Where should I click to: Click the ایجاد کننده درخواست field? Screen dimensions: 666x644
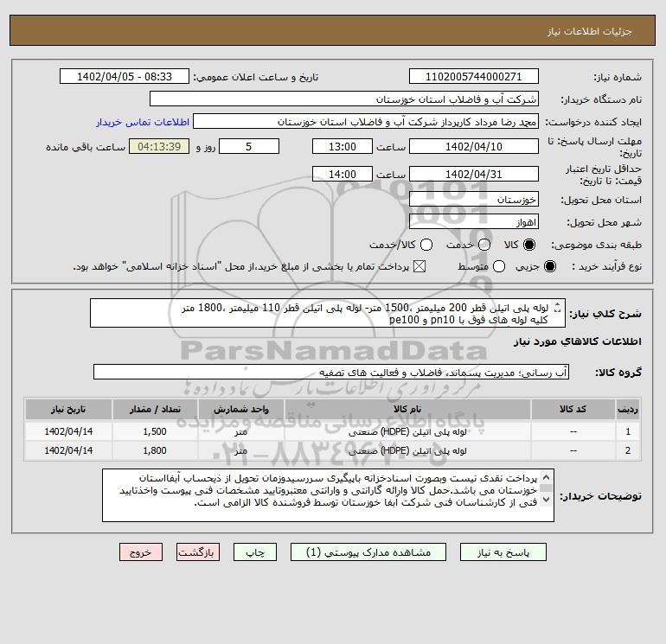coord(366,122)
